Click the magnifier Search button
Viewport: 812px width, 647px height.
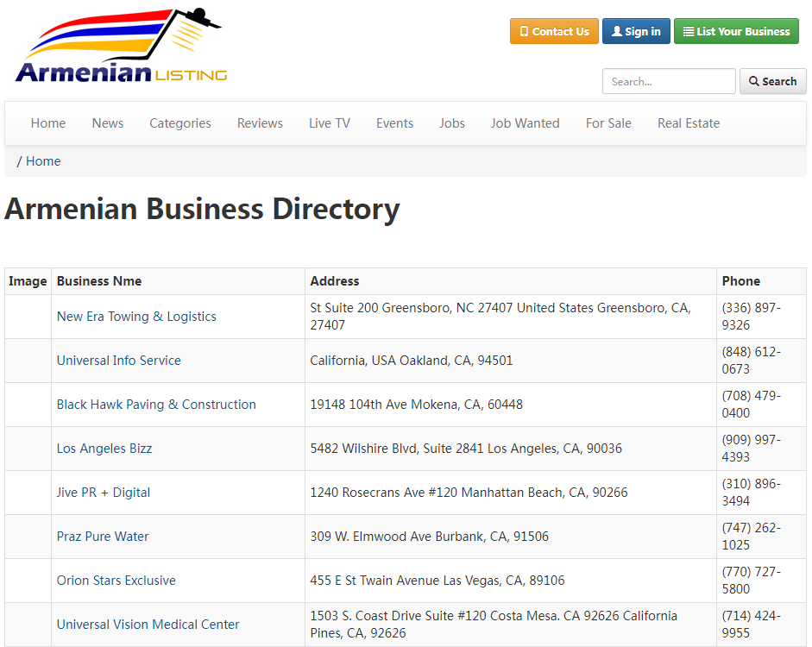pos(772,81)
